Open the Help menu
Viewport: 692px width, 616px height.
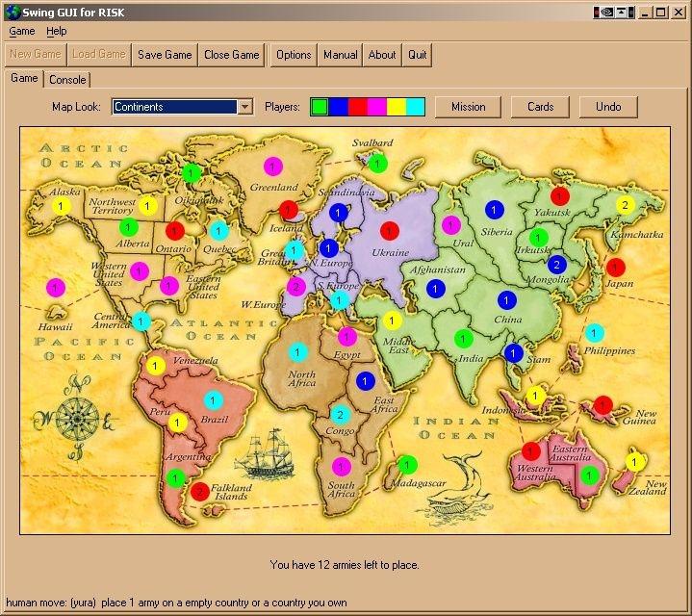point(57,32)
